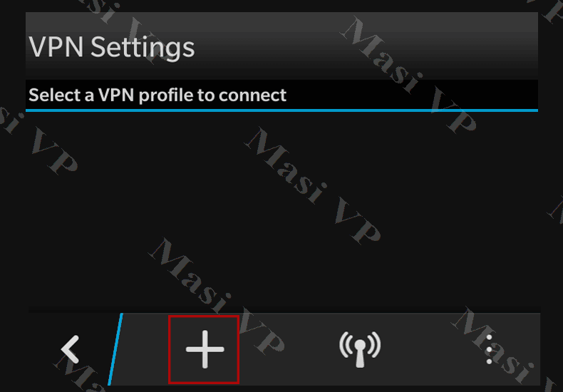563x392 pixels.
Task: Click the blue divider under the header
Action: (x=282, y=110)
